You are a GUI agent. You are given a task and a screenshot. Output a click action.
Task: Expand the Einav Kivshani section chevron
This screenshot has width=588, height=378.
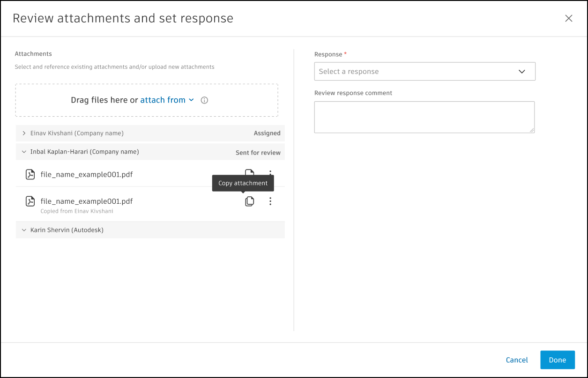point(24,133)
